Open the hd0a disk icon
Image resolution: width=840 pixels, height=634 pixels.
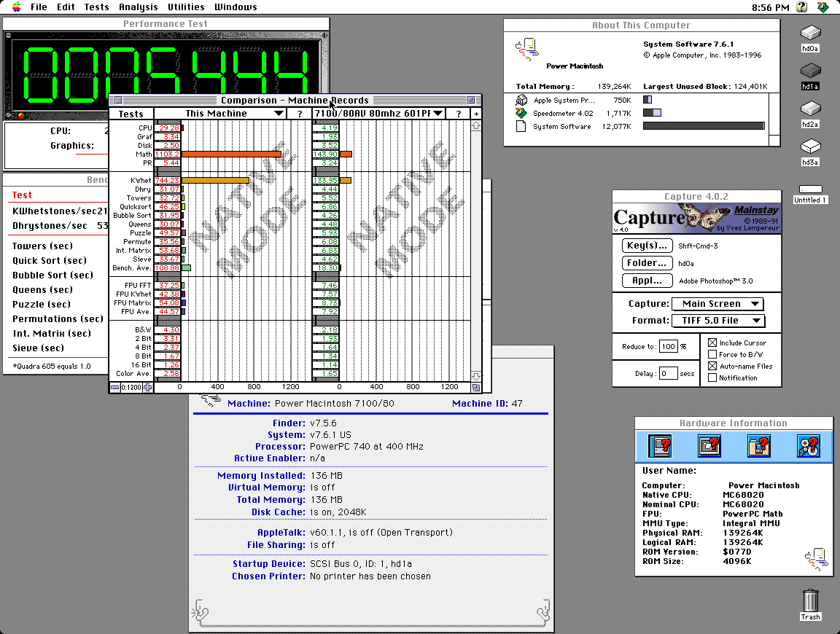click(810, 34)
